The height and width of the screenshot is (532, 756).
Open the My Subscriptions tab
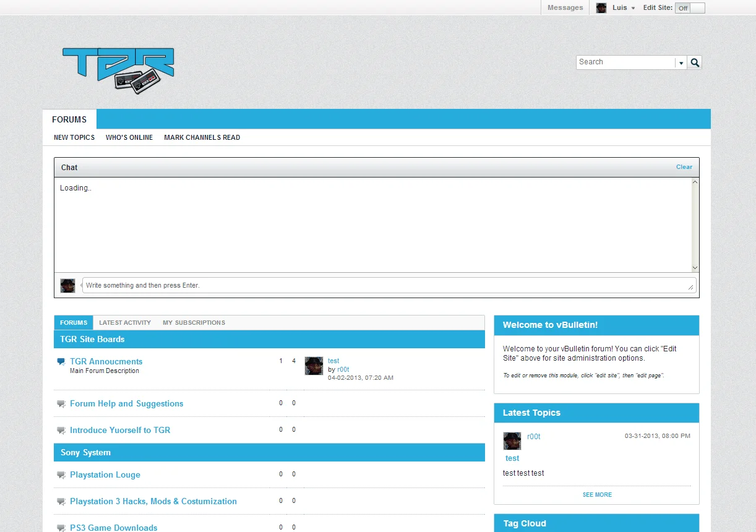click(x=194, y=323)
